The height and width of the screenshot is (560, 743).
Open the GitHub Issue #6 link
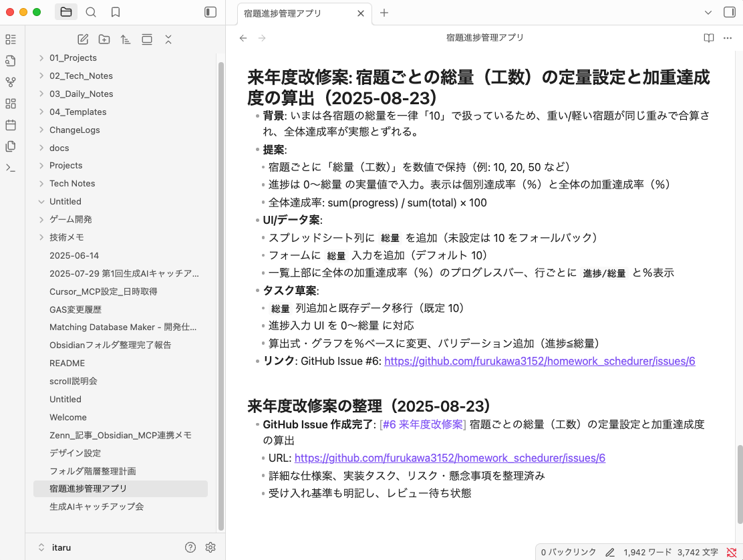(539, 361)
